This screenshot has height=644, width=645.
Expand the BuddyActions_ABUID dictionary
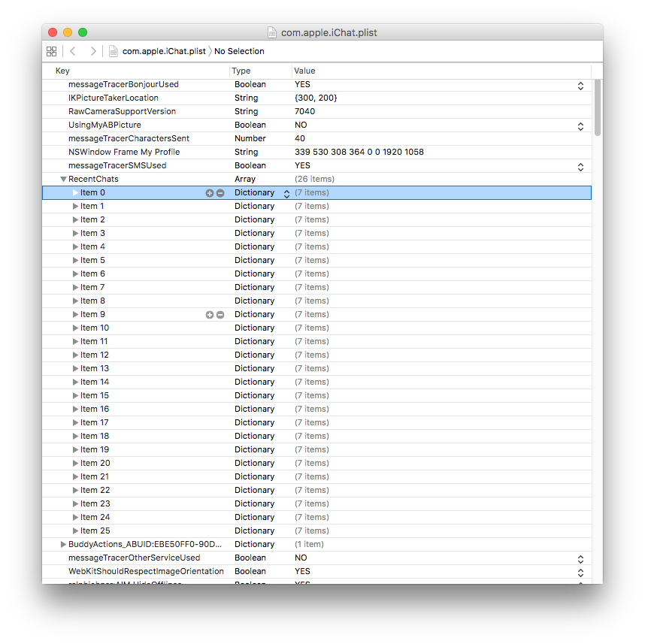click(63, 545)
